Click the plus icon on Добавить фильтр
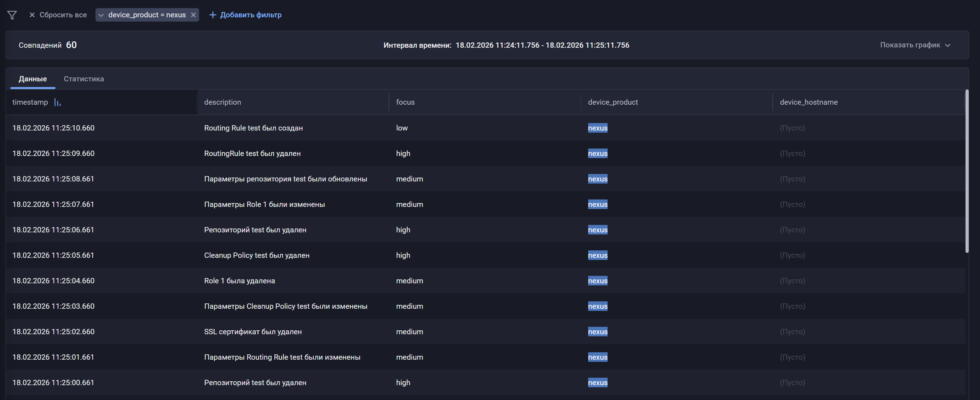Image resolution: width=980 pixels, height=400 pixels. click(x=213, y=15)
